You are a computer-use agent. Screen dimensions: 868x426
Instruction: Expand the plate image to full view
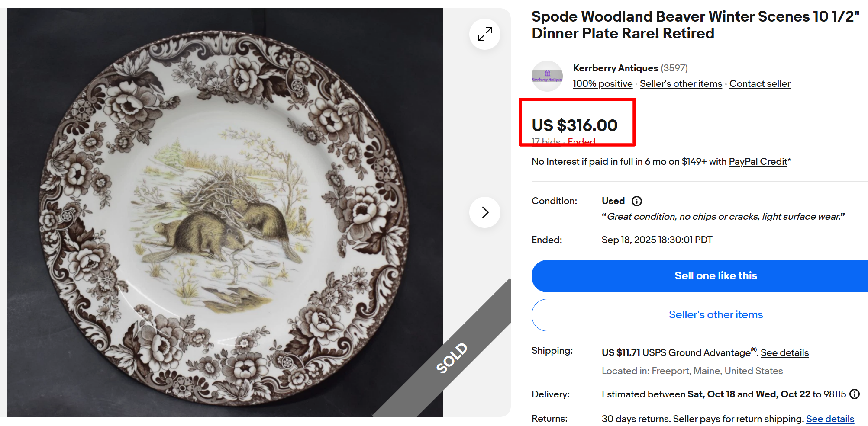click(485, 34)
